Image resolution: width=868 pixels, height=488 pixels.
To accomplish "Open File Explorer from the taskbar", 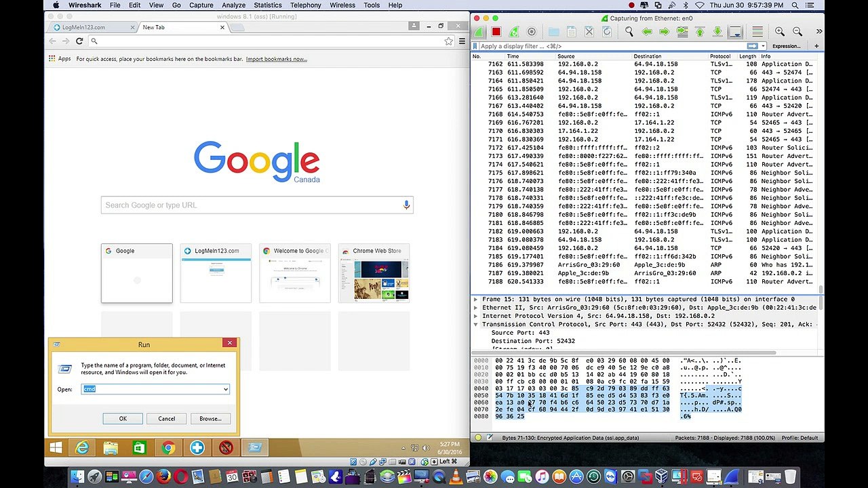I will [111, 447].
